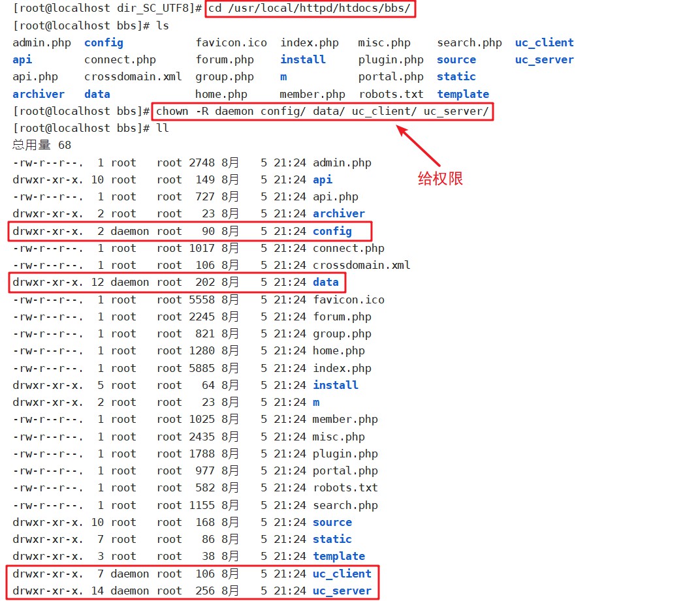Click group.php in the ll listing

click(342, 333)
